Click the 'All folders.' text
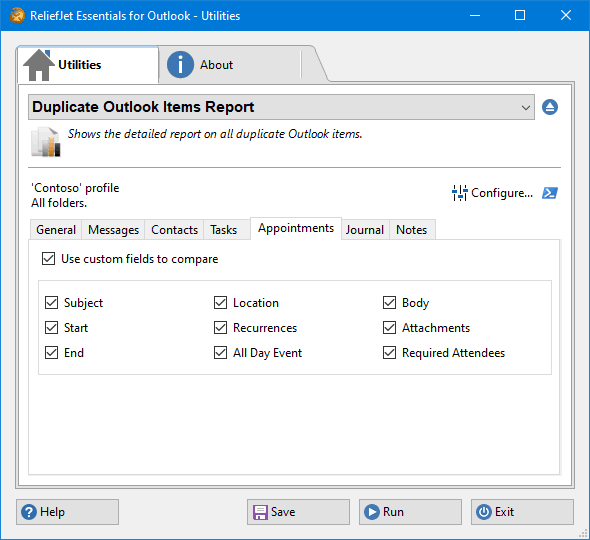 (x=59, y=203)
